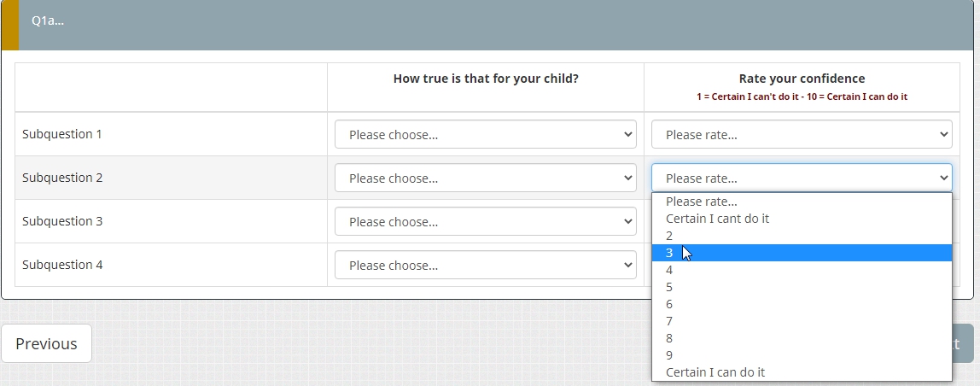
Task: Click the partially hidden Next button
Action: [x=963, y=343]
